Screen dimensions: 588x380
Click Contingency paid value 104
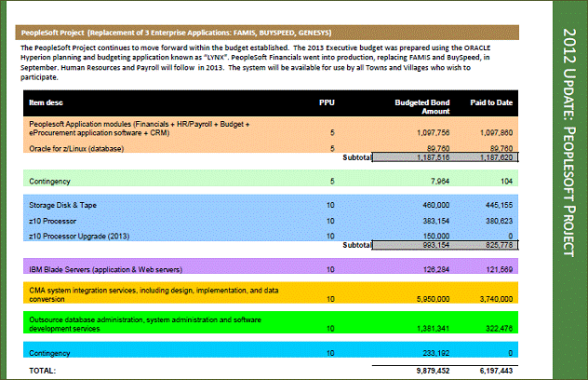click(507, 181)
